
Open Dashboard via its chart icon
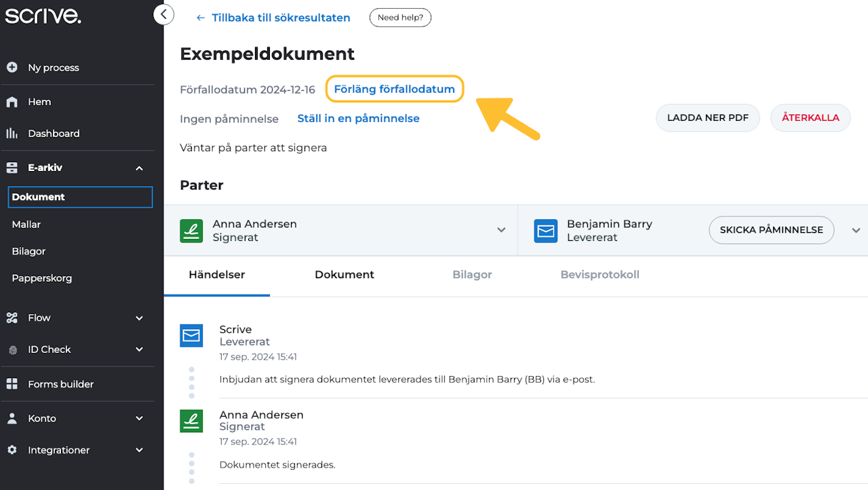coord(12,134)
